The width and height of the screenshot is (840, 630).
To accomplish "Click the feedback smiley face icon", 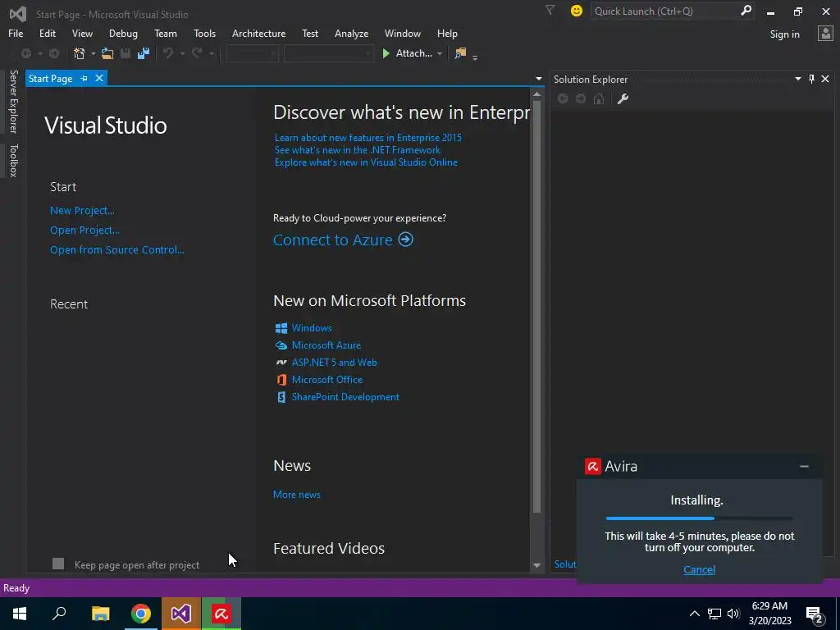I will pos(577,11).
